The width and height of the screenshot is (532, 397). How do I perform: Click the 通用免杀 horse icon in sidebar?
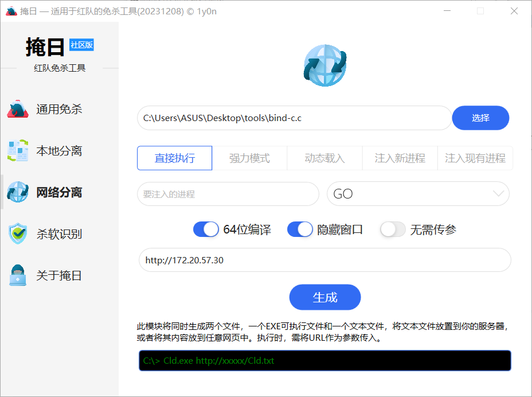click(18, 109)
